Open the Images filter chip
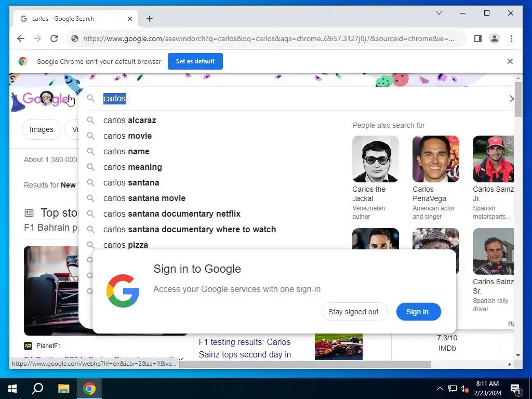This screenshot has height=399, width=532. pyautogui.click(x=42, y=129)
